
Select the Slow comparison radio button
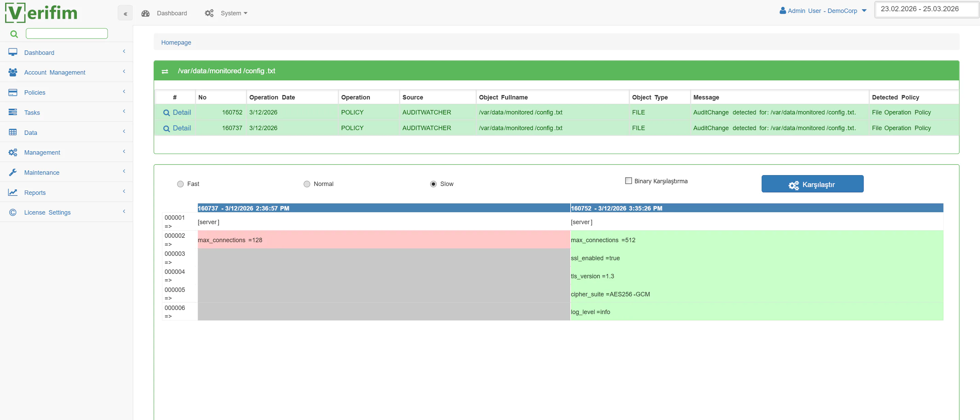[x=433, y=184]
